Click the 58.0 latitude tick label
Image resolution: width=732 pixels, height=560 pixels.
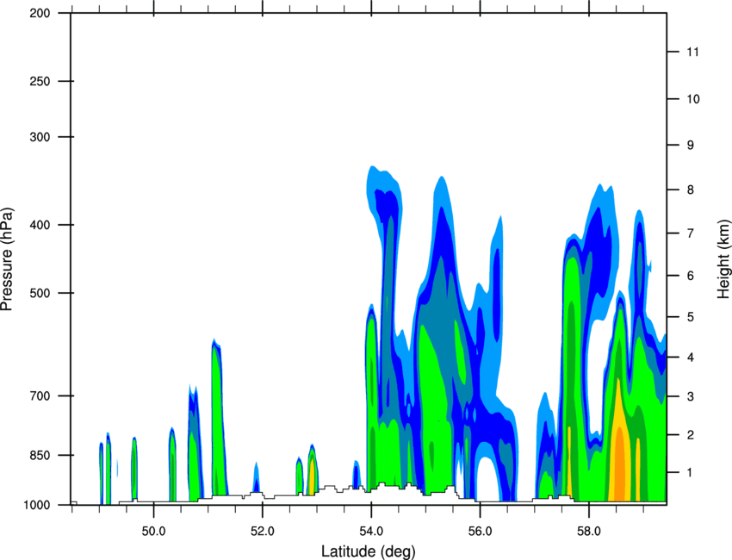589,532
